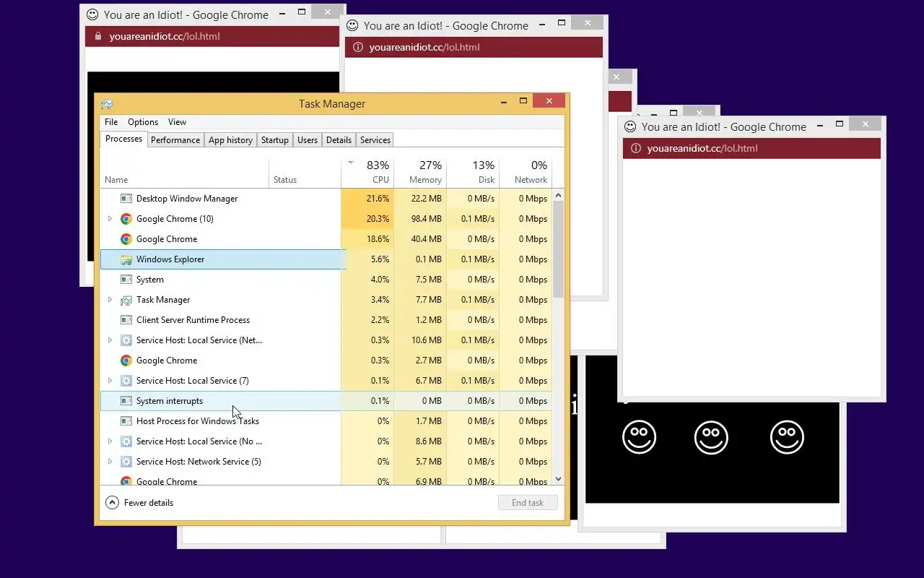The width and height of the screenshot is (924, 578).
Task: Sort processes by the Name column header
Action: pos(185,172)
